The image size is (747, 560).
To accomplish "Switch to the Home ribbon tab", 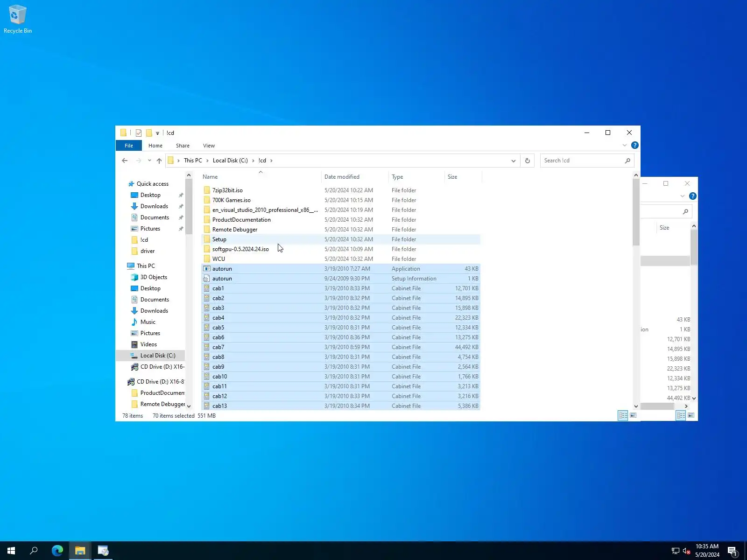I will pos(155,146).
